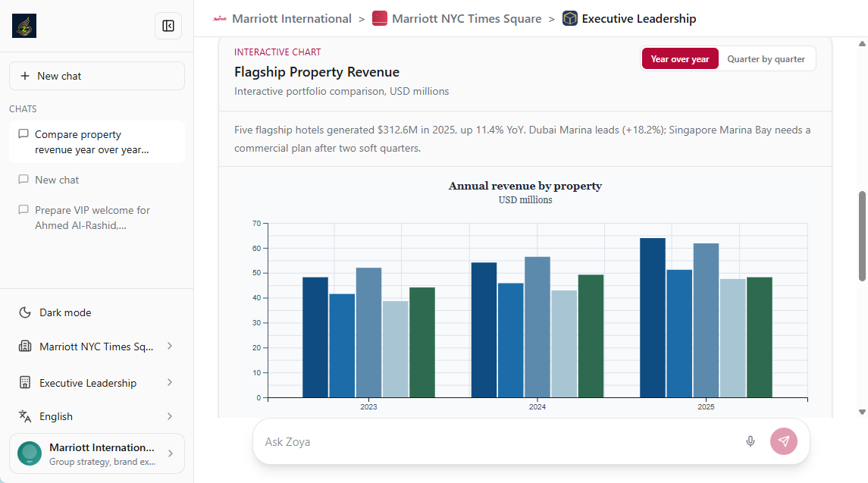Click chat bubble icon of Compare property chat
The image size is (868, 483).
click(24, 134)
